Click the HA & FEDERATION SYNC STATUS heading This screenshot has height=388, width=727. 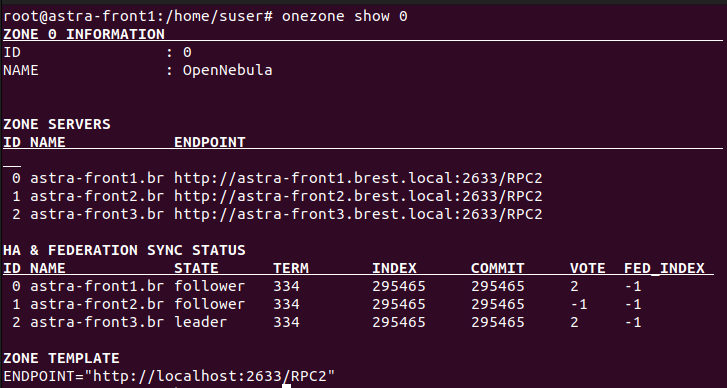point(124,250)
